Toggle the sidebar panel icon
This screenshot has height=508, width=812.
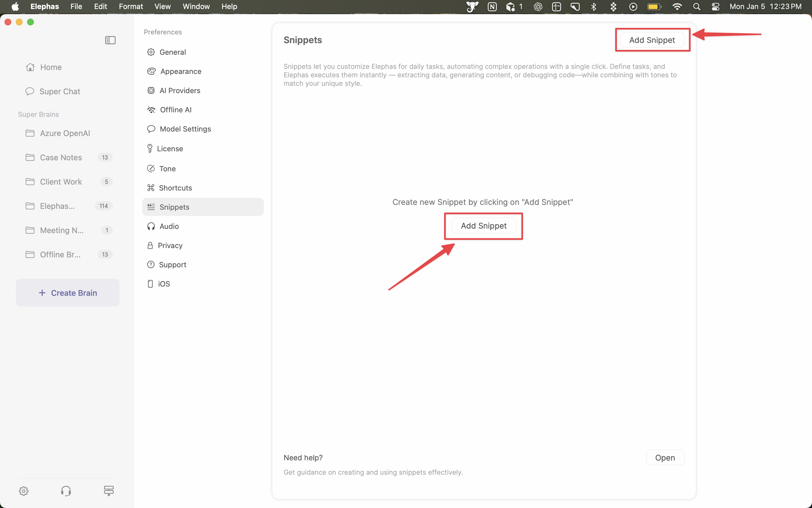[x=110, y=40]
